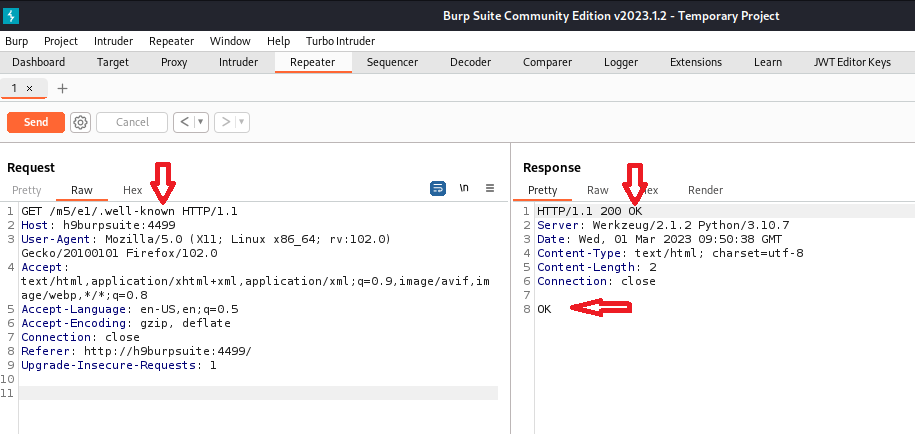915x434 pixels.
Task: Switch to Proxy tab
Action: coord(174,62)
